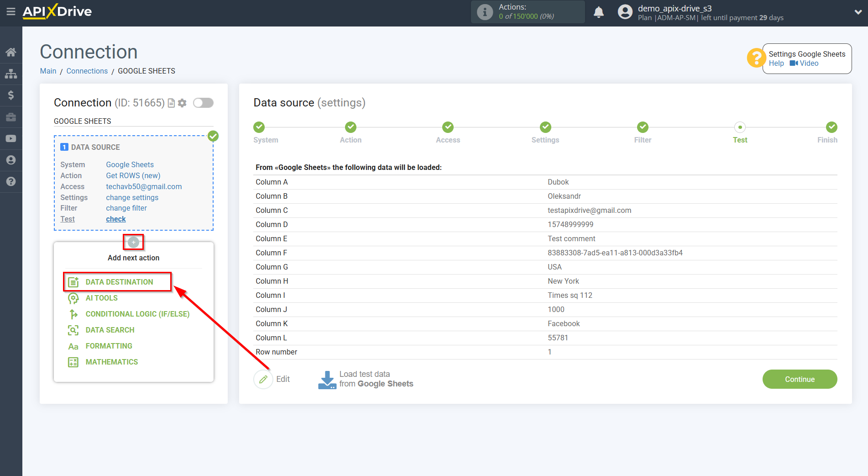Open notifications bell
Image resolution: width=868 pixels, height=476 pixels.
(x=599, y=12)
